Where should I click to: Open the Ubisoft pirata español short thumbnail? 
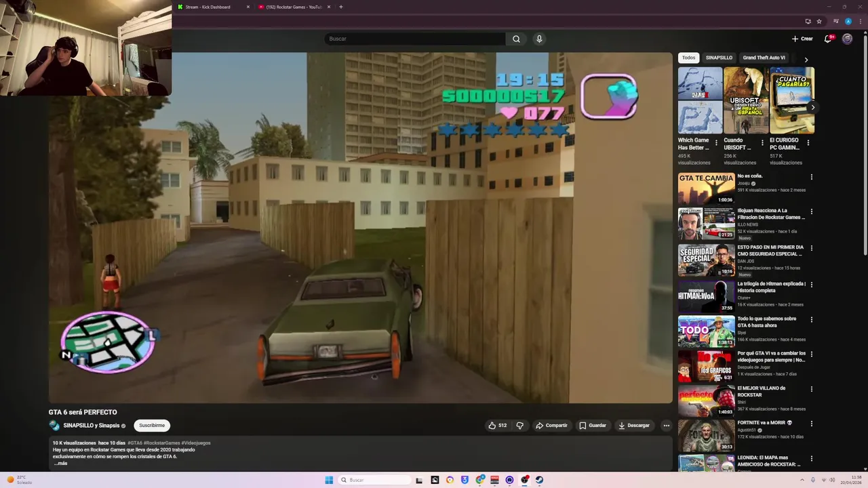(745, 100)
